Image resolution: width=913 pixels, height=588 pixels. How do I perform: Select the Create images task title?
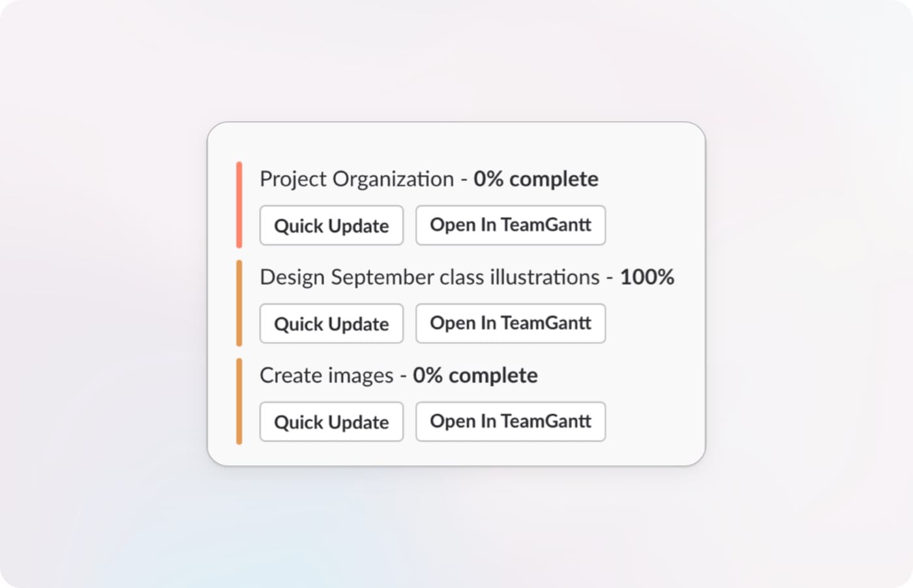coord(327,375)
